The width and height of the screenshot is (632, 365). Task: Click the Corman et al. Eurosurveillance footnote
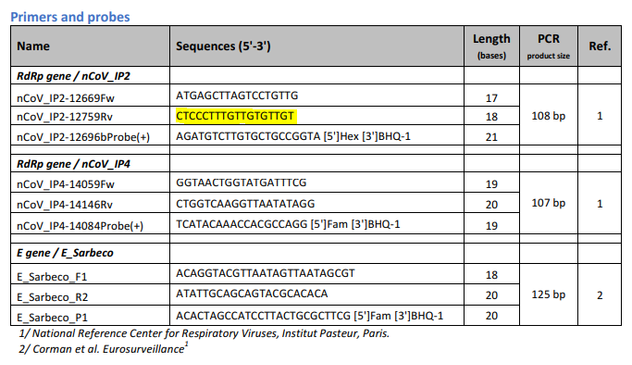[103, 348]
